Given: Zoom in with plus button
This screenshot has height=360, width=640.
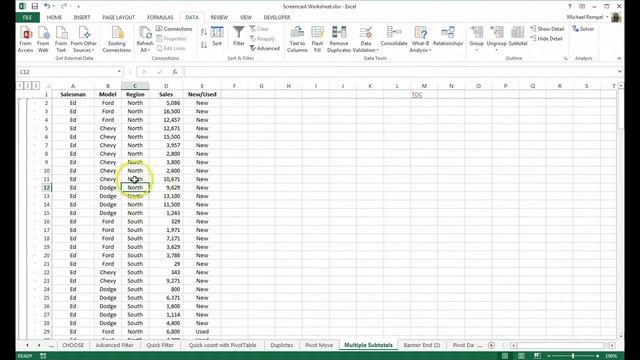Looking at the screenshot, I should (x=598, y=356).
